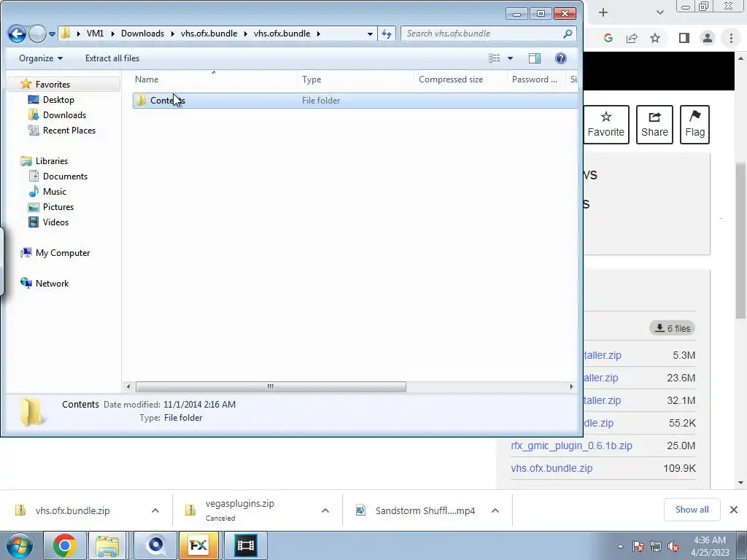This screenshot has height=560, width=747.
Task: Open Chrome tab search chevron
Action: click(659, 13)
